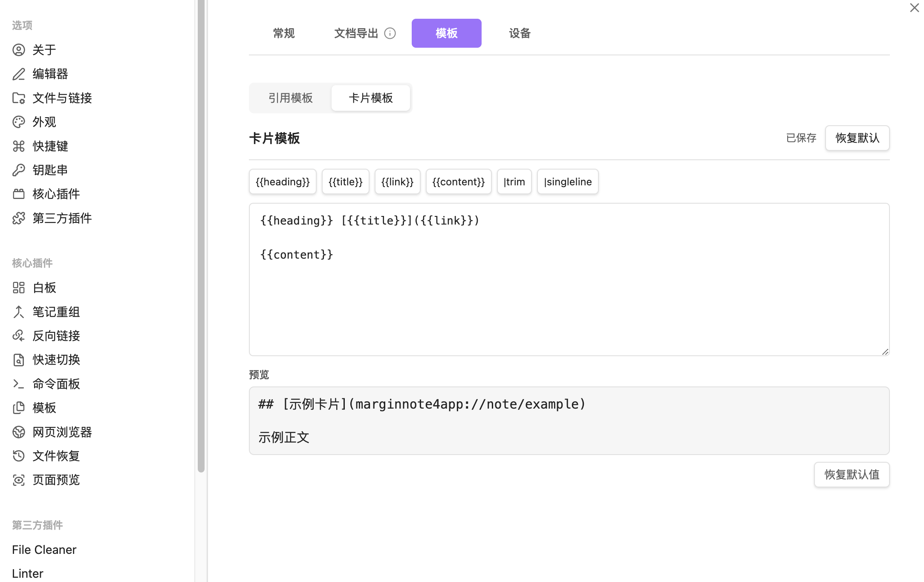Click the 恢复默认 button
Viewport: 924px width, 582px height.
pyautogui.click(x=857, y=138)
